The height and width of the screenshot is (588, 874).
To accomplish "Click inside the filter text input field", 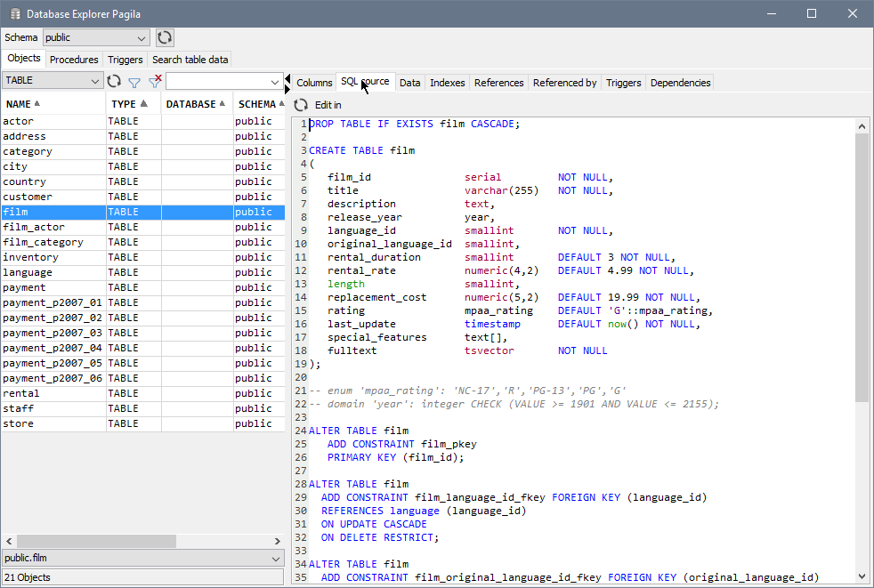I will (217, 82).
